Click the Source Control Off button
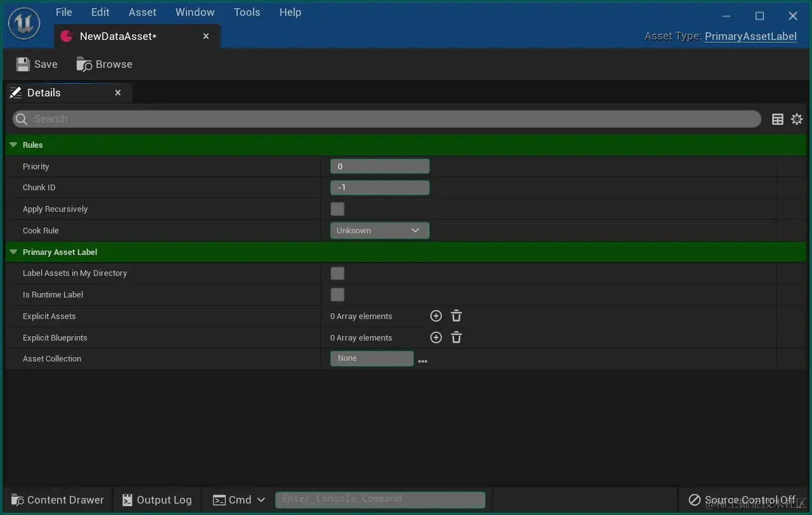 point(742,500)
